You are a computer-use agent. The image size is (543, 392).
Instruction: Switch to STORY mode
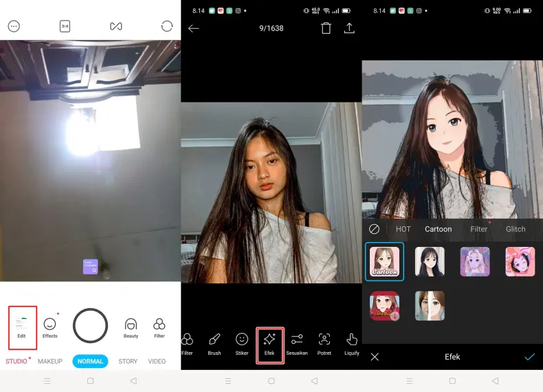coord(128,361)
